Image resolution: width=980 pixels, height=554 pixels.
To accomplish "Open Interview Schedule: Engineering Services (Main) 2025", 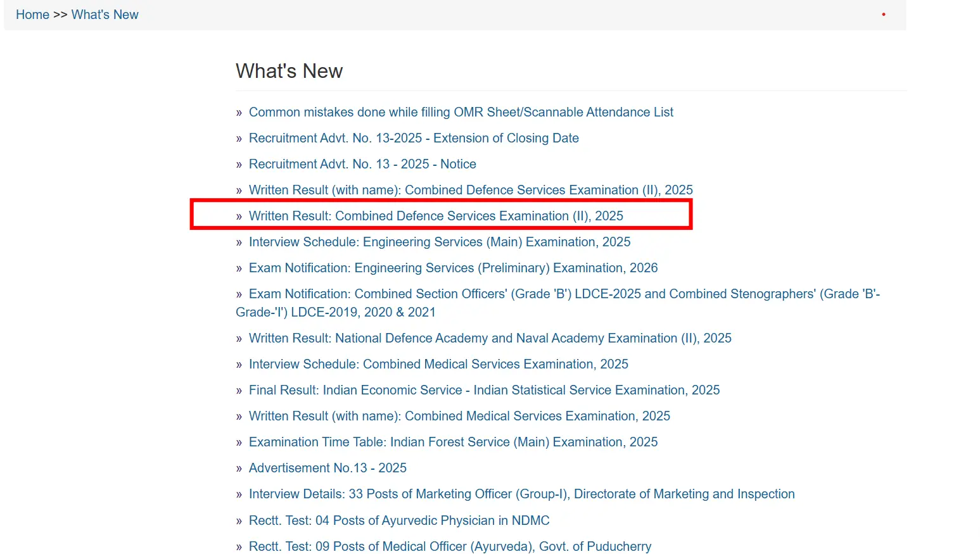I will (x=439, y=242).
